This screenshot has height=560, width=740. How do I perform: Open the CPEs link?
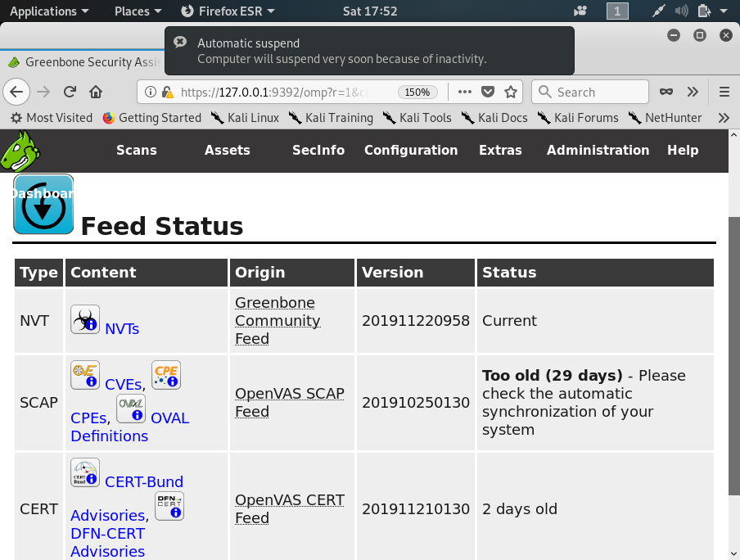pyautogui.click(x=88, y=418)
